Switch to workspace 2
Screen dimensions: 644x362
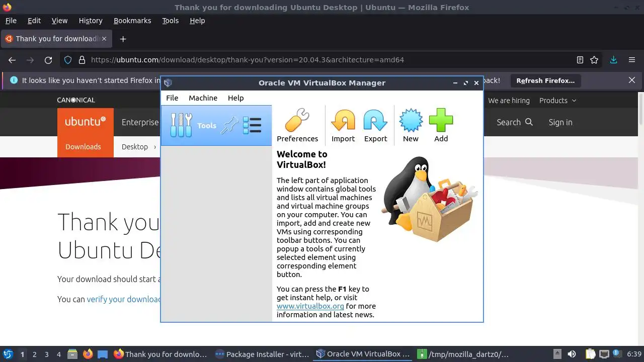click(x=34, y=354)
